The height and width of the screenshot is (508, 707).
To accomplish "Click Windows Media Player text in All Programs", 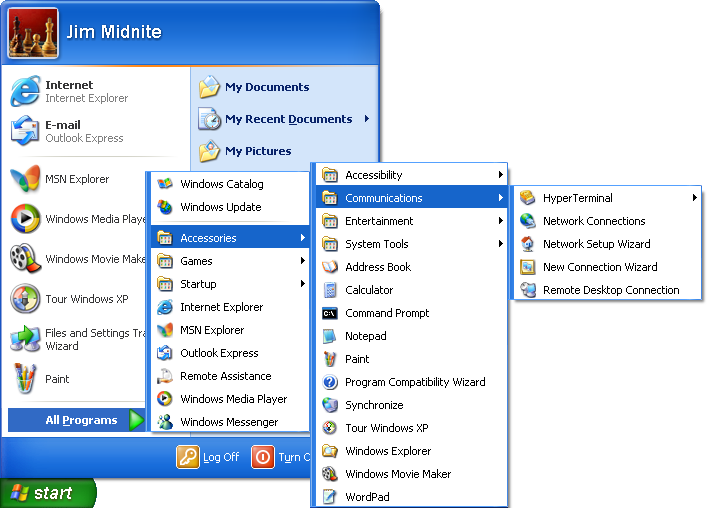I will coord(234,399).
